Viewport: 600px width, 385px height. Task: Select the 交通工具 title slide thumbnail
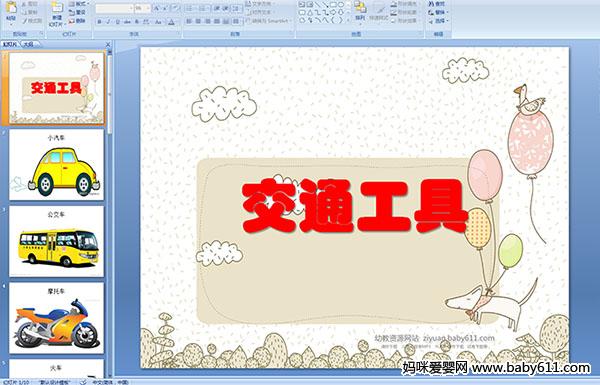(x=56, y=88)
